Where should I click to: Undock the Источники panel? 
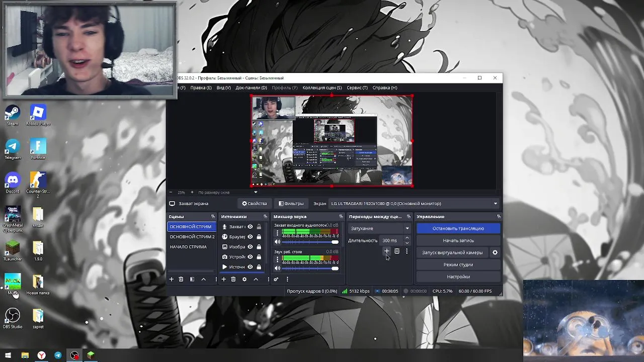(265, 217)
